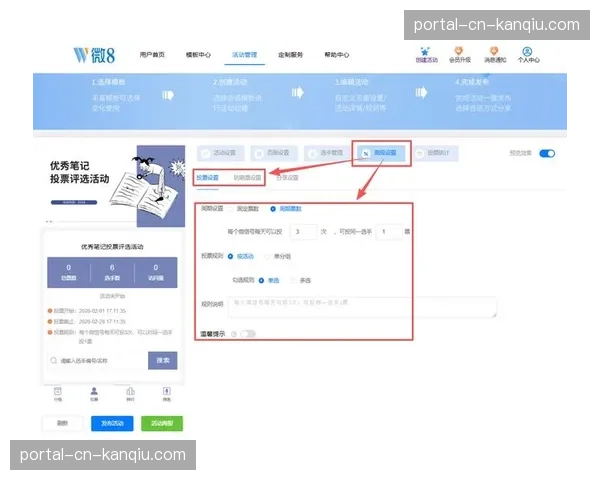This screenshot has width=600, height=480.
Task: Open the 活动管理 menu item
Action: (245, 55)
